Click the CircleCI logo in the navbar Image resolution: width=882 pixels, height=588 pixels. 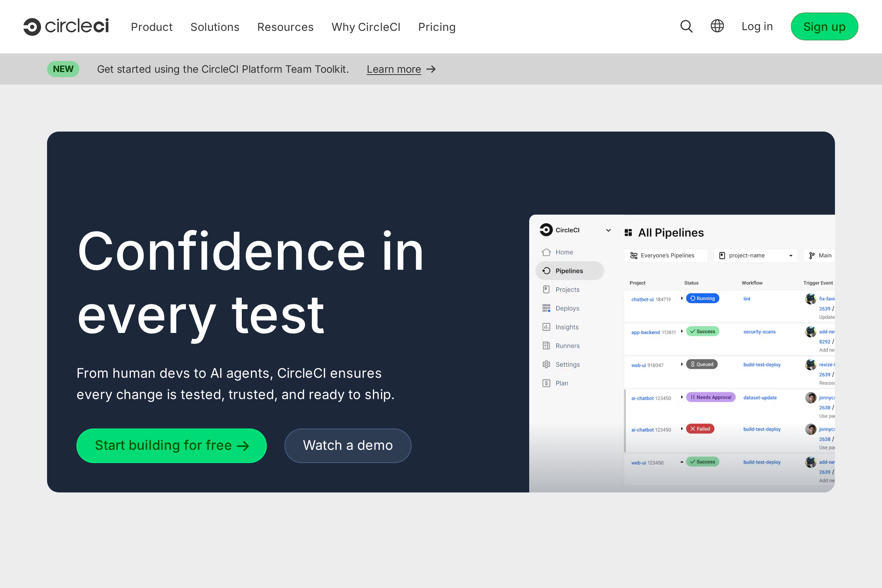click(66, 26)
